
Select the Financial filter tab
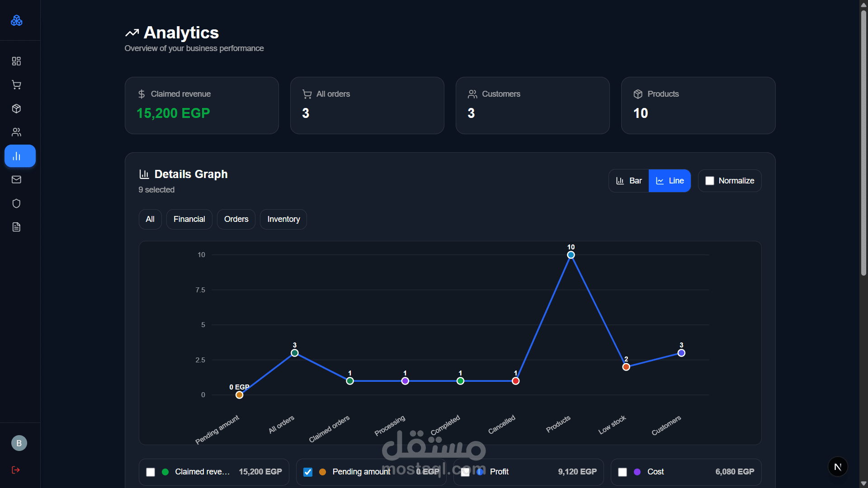click(x=189, y=219)
